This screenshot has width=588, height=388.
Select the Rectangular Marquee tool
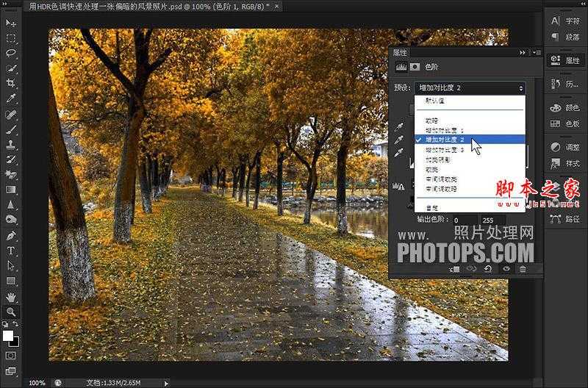(x=10, y=39)
